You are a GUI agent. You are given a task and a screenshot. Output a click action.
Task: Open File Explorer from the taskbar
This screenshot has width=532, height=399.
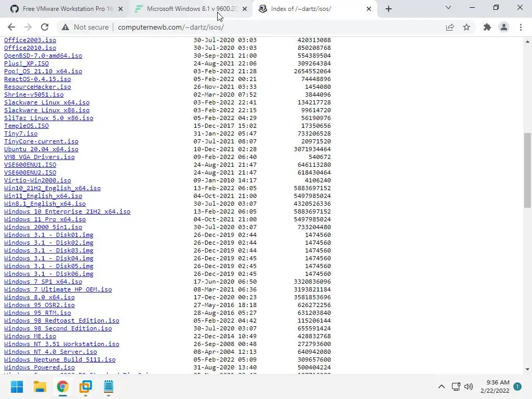tap(39, 387)
